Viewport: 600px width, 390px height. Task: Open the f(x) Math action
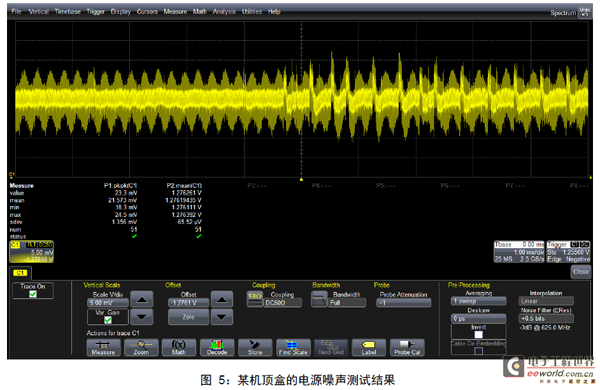tap(179, 347)
